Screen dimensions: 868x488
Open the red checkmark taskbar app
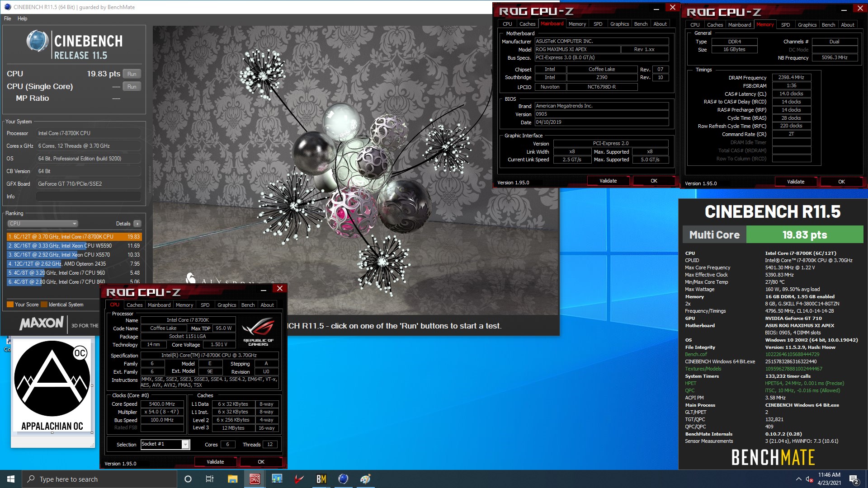[299, 479]
